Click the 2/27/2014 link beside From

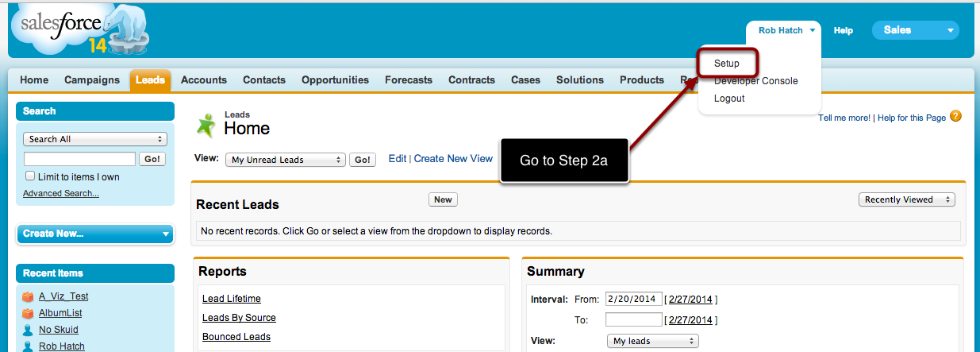(691, 300)
